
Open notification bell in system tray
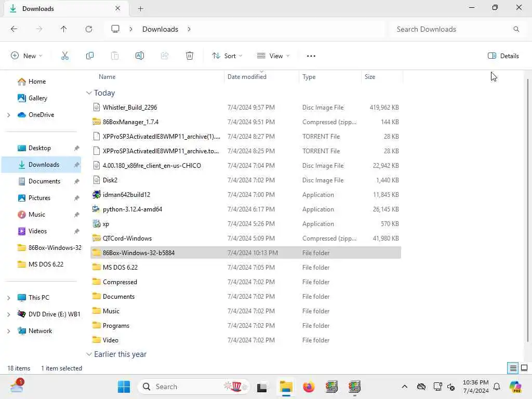click(x=497, y=387)
